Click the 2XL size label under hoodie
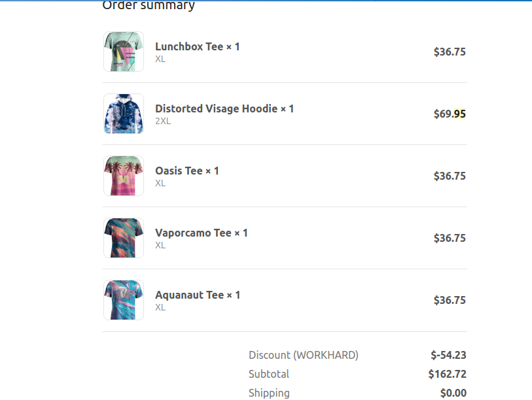The image size is (532, 400). [x=163, y=121]
